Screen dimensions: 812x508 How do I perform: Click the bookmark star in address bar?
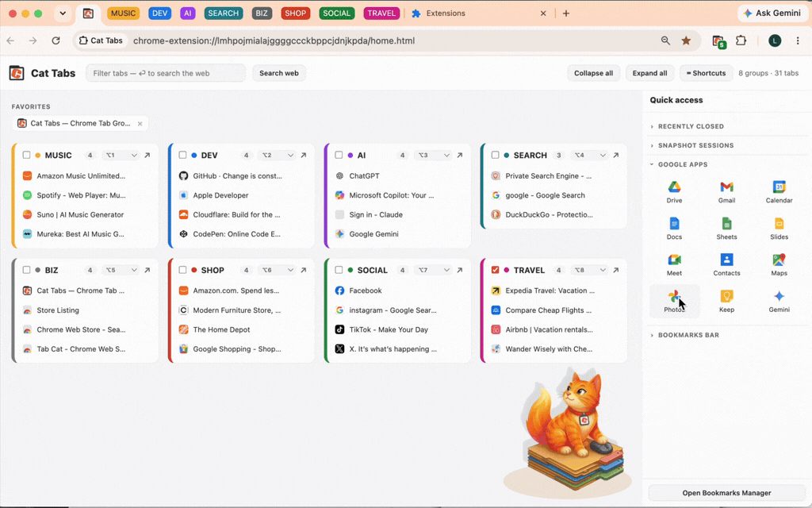point(686,40)
